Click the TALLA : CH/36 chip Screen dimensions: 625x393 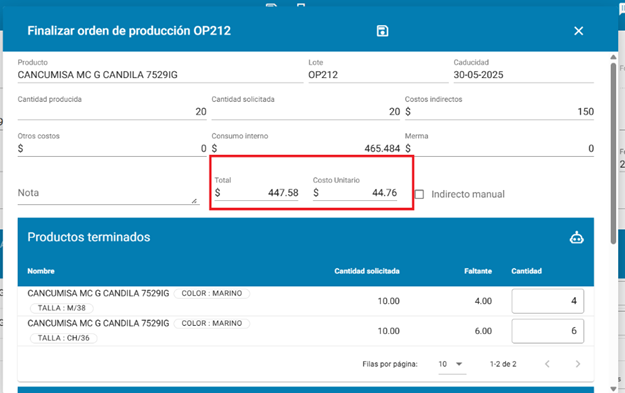coord(64,338)
